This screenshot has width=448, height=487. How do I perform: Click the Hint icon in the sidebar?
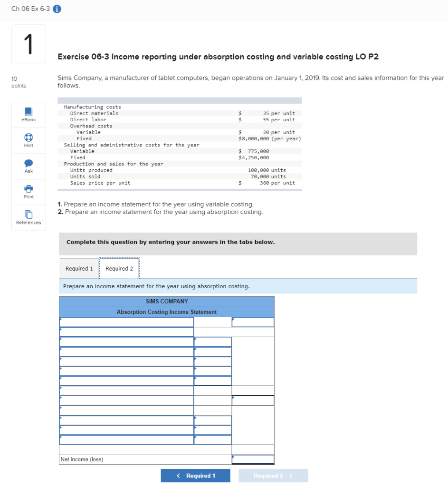(x=28, y=140)
